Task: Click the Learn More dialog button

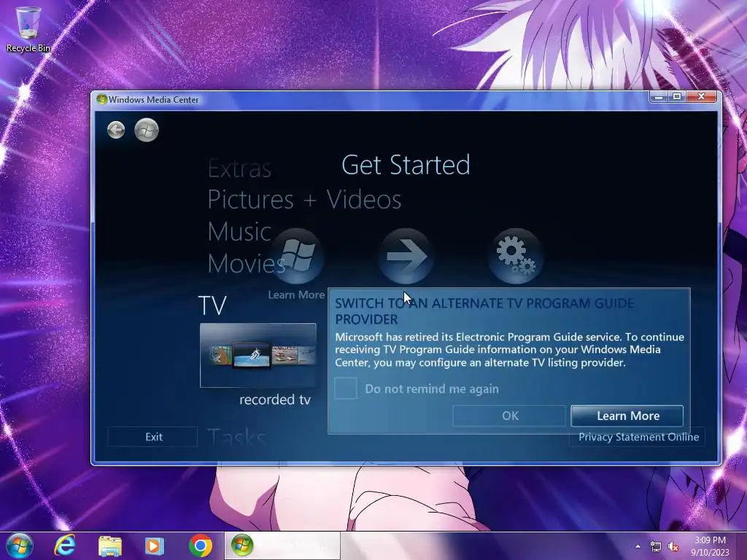Action: tap(627, 416)
